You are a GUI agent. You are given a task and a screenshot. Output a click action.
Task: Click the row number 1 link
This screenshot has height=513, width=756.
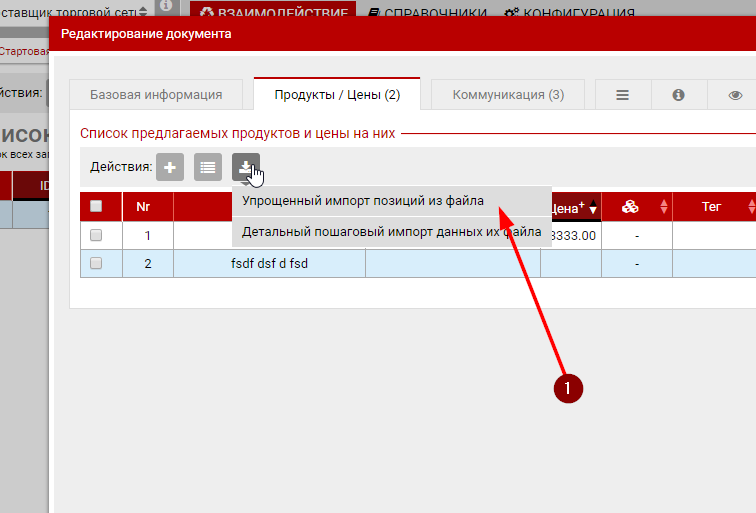click(147, 236)
